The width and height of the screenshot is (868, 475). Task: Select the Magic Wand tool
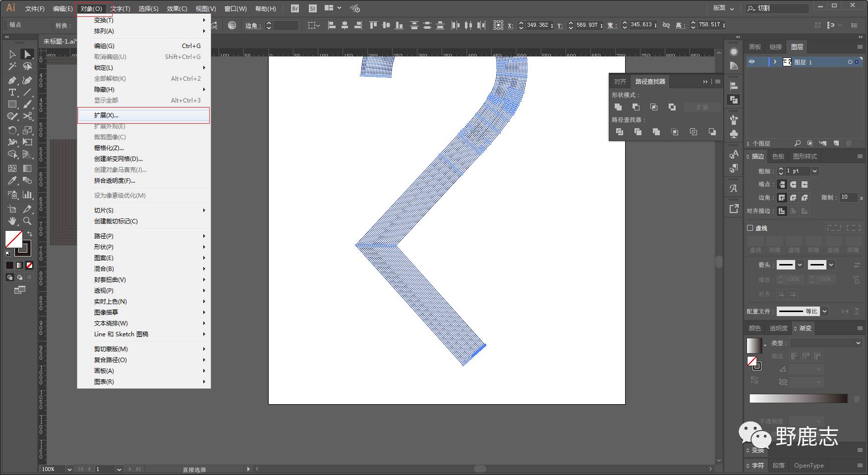pos(12,66)
